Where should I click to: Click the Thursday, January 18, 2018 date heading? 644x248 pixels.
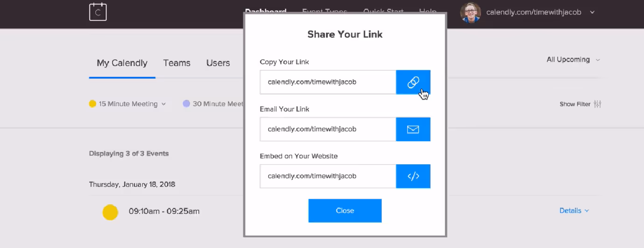pyautogui.click(x=132, y=184)
